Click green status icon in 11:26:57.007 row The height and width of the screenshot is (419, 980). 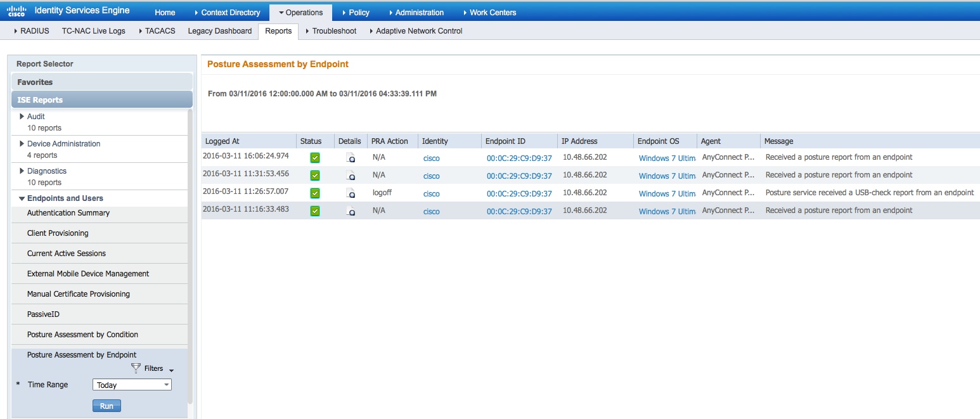pyautogui.click(x=315, y=193)
